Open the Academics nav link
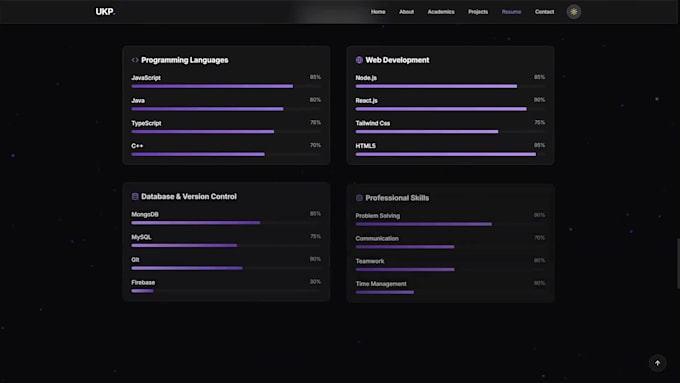 point(441,12)
